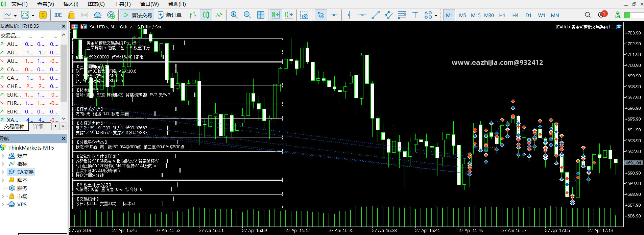The width and height of the screenshot is (644, 235).
Task: Open the 文件(F) menu
Action: [x=20, y=4]
